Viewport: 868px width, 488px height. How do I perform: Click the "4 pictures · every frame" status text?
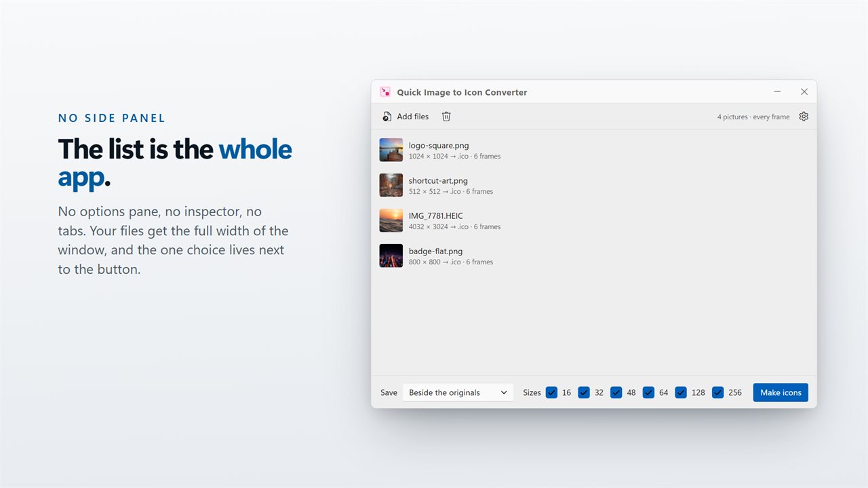(753, 117)
